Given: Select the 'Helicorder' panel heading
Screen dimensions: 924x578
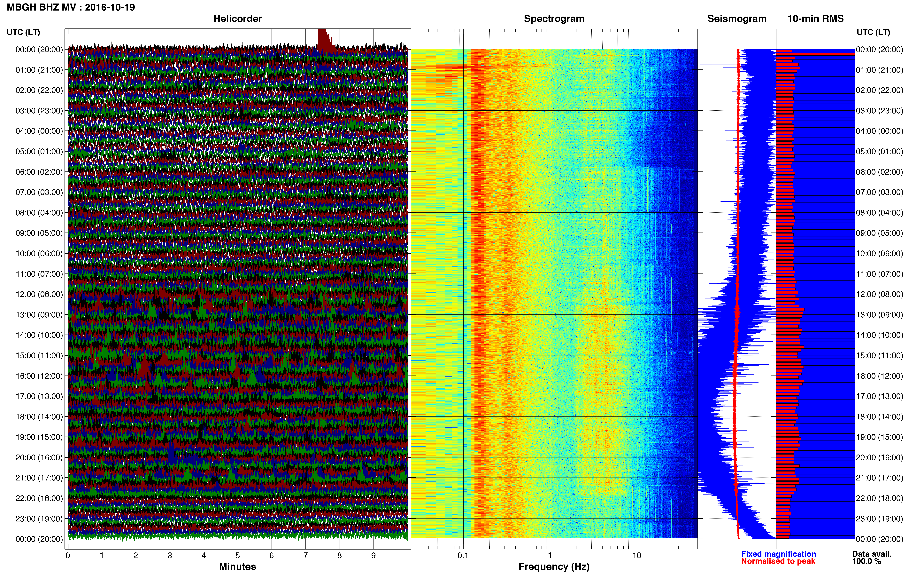Looking at the screenshot, I should [x=237, y=18].
